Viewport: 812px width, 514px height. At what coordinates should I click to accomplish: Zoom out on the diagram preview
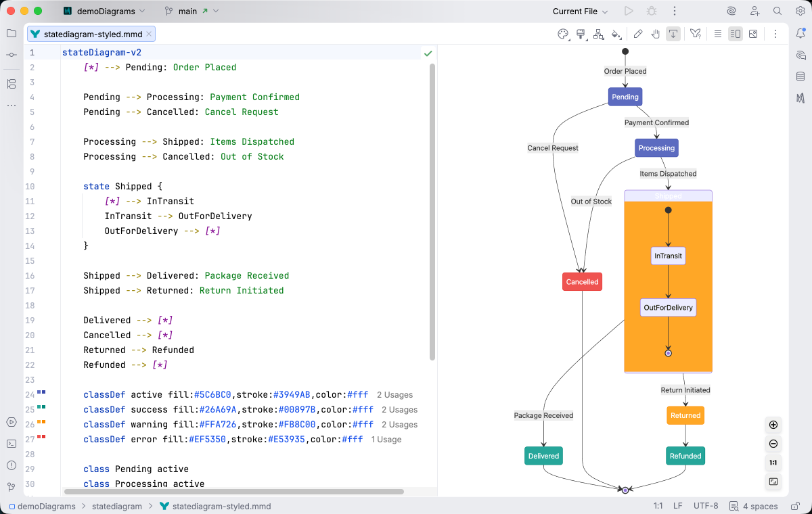(773, 444)
